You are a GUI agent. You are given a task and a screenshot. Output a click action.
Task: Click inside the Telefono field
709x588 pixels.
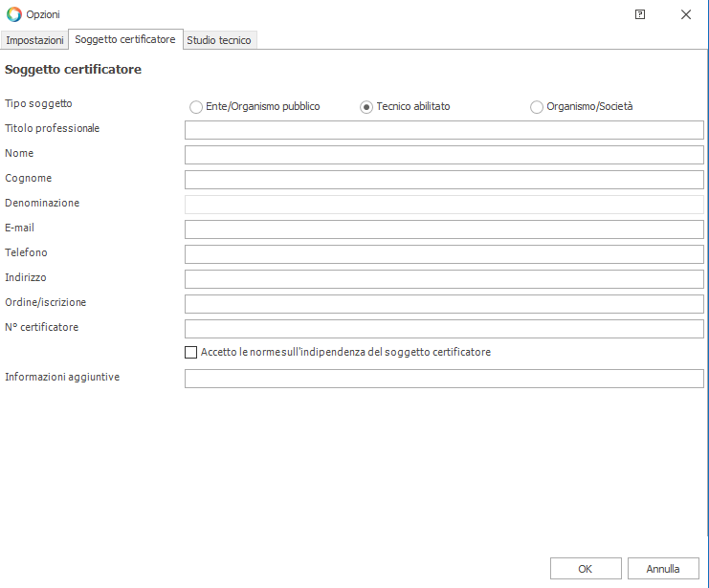tap(444, 254)
